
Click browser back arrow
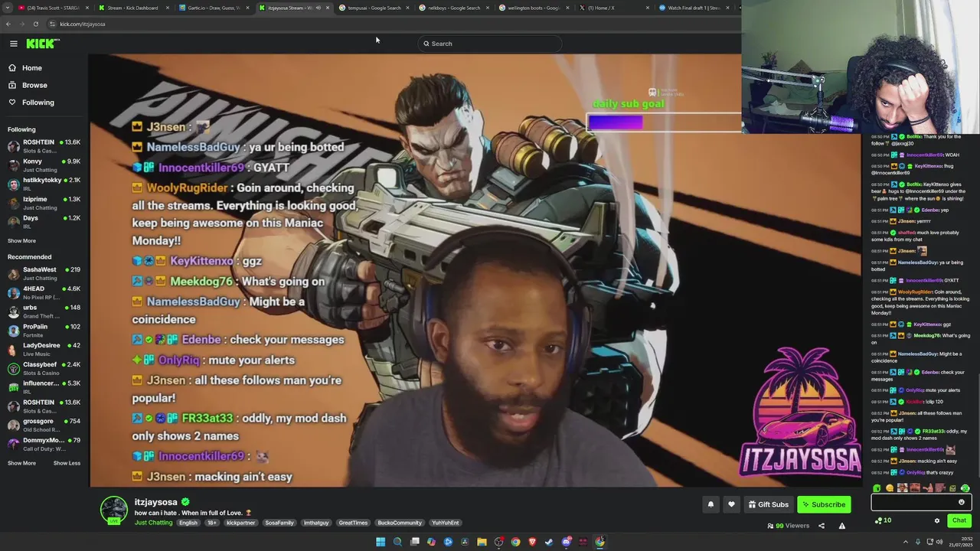tap(8, 24)
